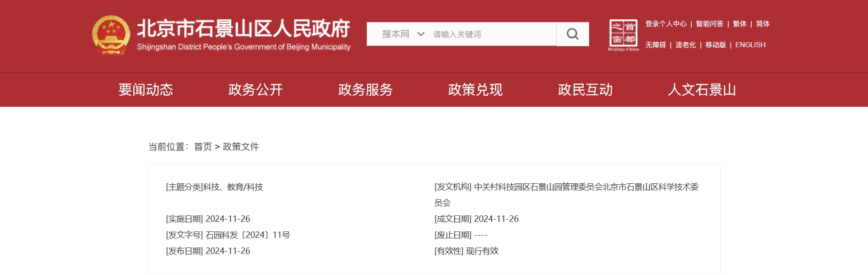Switch to 适老化 elderly-friendly version
The image size is (868, 275).
tap(685, 45)
